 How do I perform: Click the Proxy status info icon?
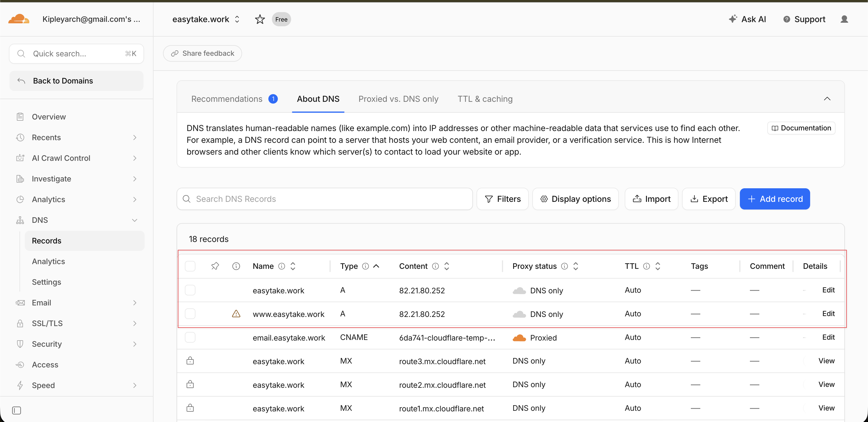564,266
